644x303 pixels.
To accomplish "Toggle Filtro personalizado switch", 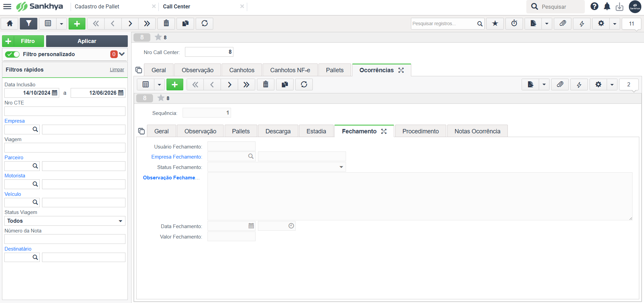I will point(12,54).
